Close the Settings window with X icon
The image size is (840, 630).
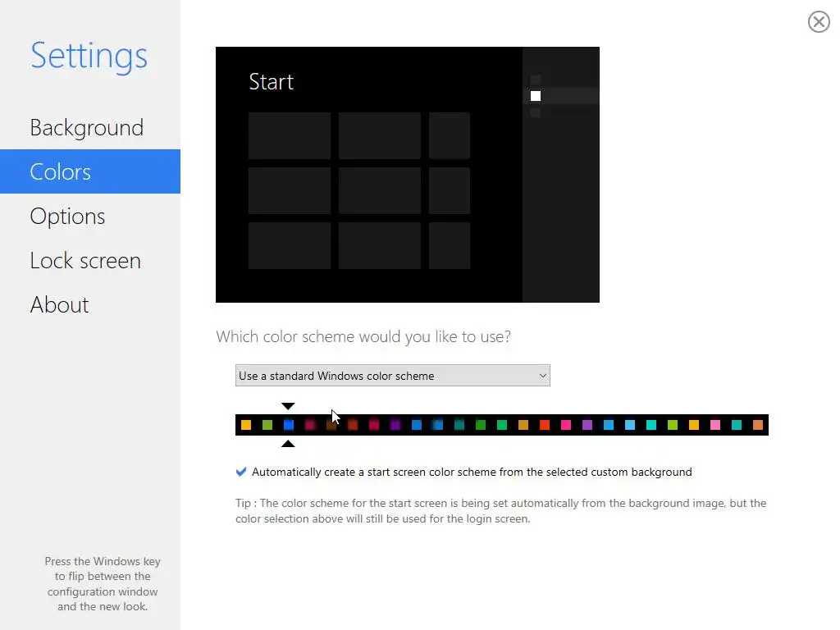tap(819, 22)
